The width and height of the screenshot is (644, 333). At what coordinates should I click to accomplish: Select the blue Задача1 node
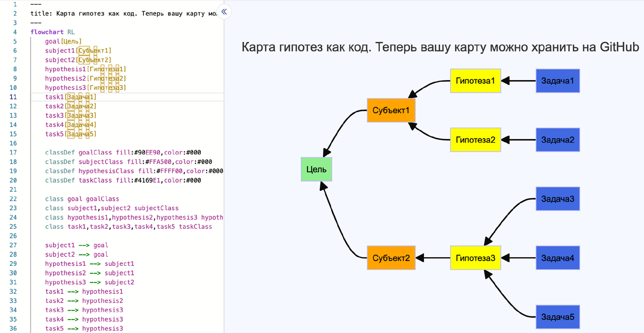coord(558,81)
